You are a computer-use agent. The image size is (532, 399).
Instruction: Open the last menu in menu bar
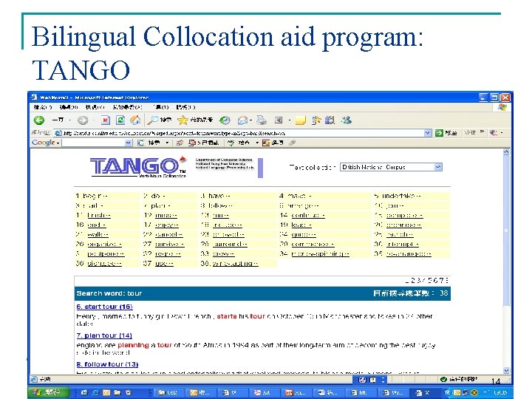pos(186,107)
